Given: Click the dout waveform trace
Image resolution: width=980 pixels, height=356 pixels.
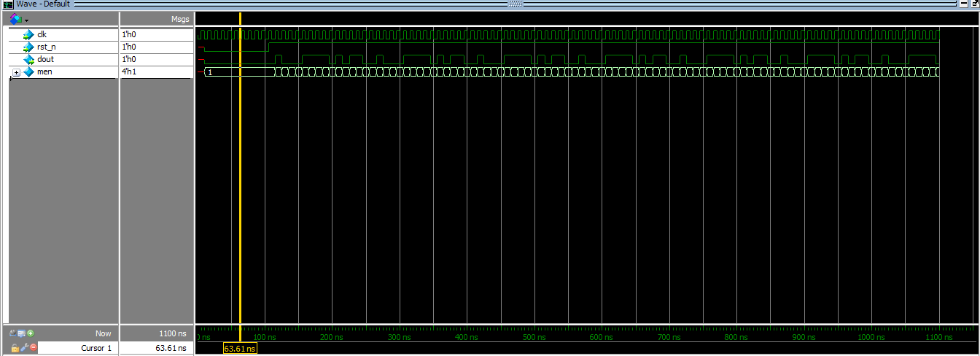Looking at the screenshot, I should click(x=569, y=59).
